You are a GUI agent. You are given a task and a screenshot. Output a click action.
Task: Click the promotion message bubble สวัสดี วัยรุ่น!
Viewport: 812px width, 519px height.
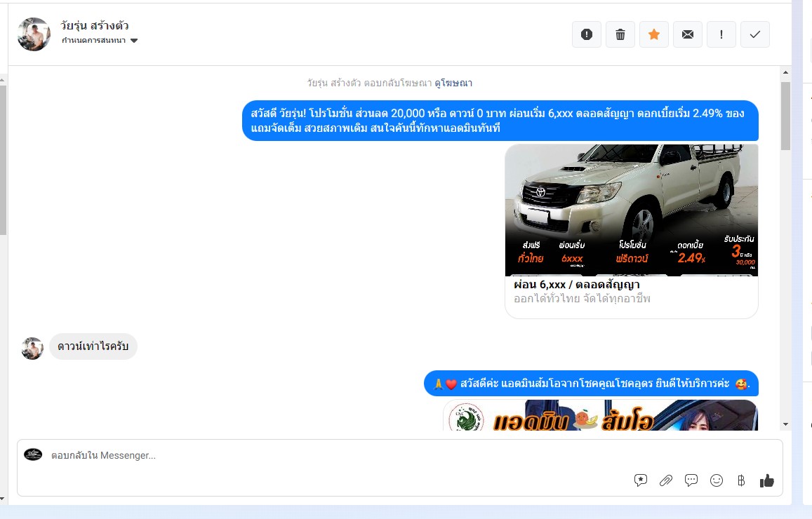tap(500, 121)
